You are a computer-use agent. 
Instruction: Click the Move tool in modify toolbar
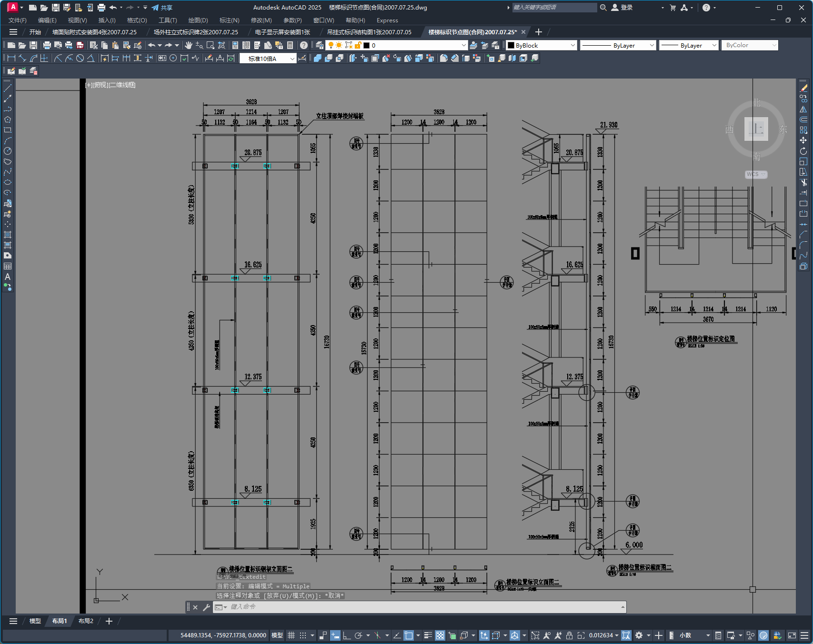[803, 140]
